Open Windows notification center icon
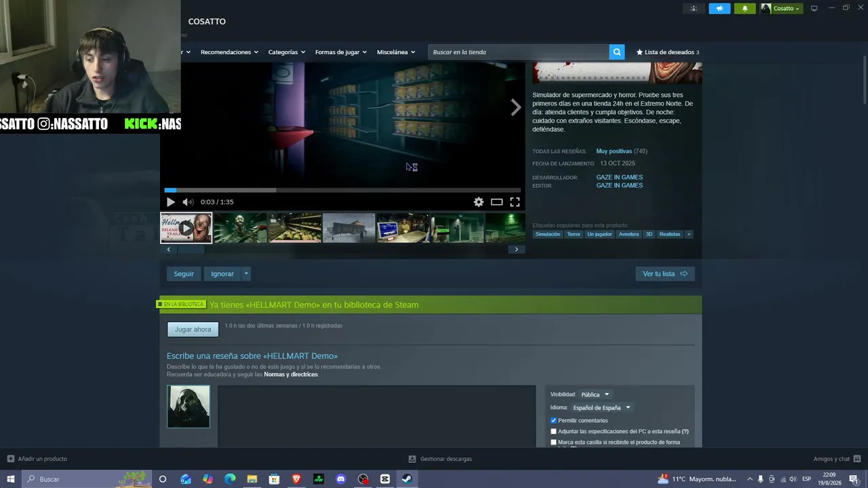The image size is (868, 488). [x=854, y=479]
